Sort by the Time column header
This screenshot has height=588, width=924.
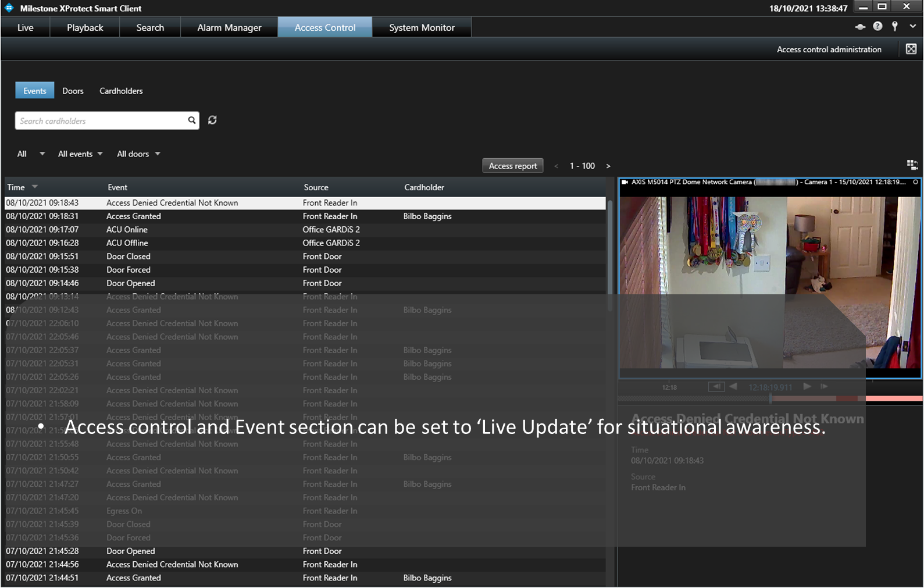16,187
